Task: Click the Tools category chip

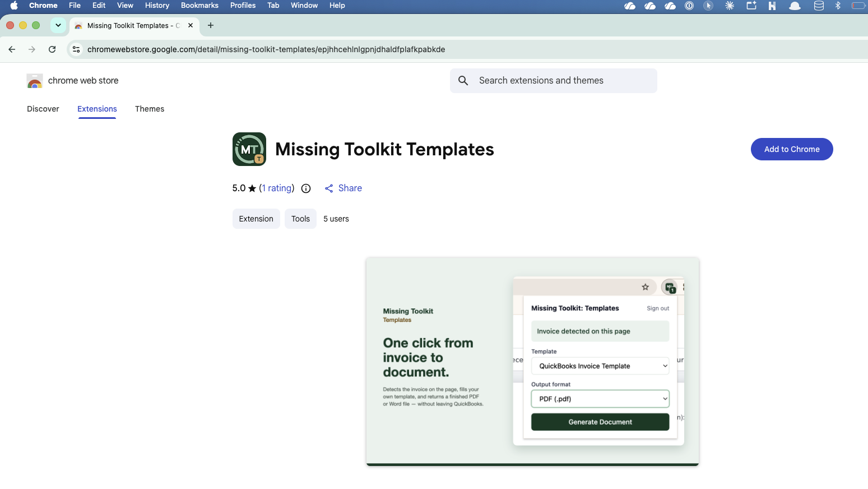Action: pos(300,219)
